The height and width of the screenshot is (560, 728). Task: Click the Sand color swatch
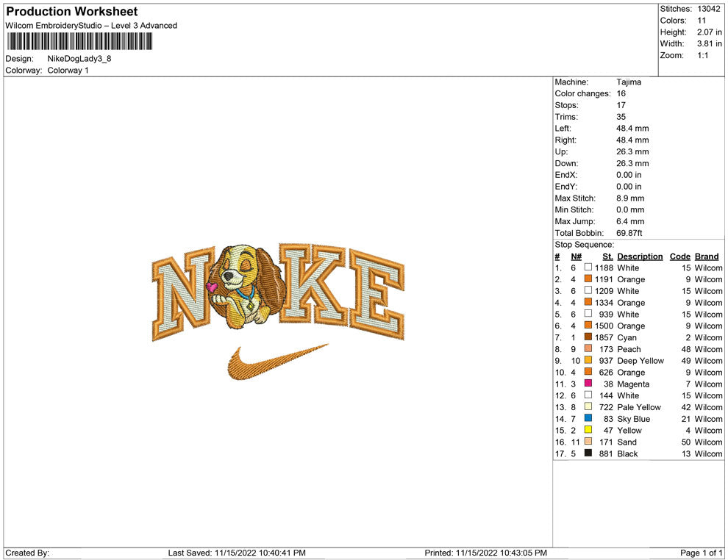click(588, 441)
